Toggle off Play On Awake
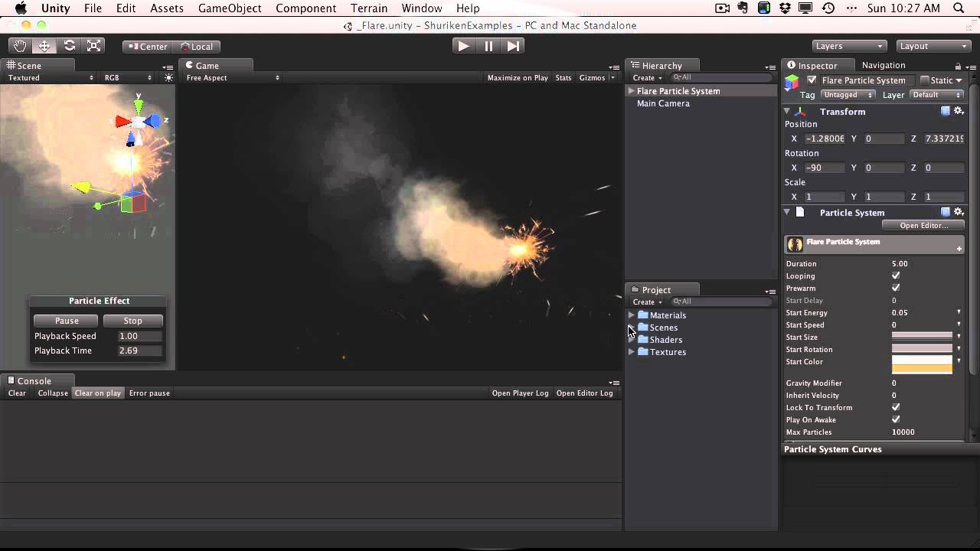The height and width of the screenshot is (551, 980). pyautogui.click(x=896, y=419)
